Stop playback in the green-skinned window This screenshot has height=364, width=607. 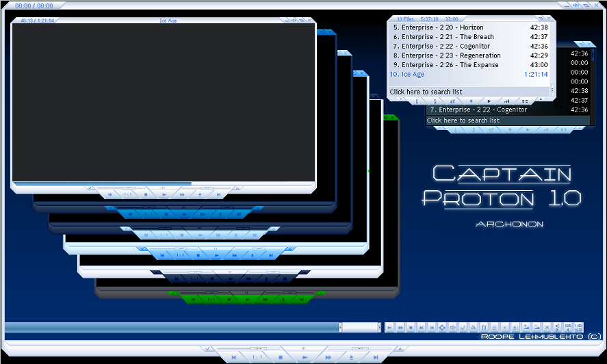coord(229,299)
